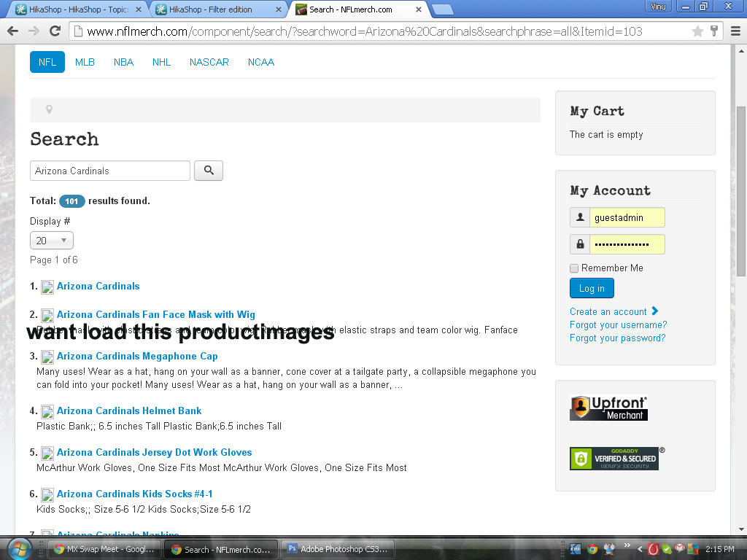The width and height of the screenshot is (747, 560).
Task: Click the red Opera-style tray icon
Action: pyautogui.click(x=654, y=549)
